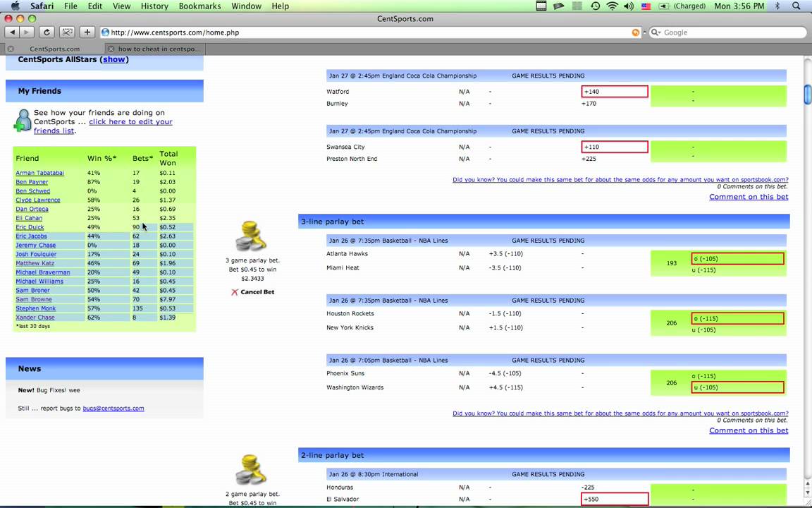The height and width of the screenshot is (508, 812).
Task: Open Sam Browne friend profile
Action: tap(34, 299)
